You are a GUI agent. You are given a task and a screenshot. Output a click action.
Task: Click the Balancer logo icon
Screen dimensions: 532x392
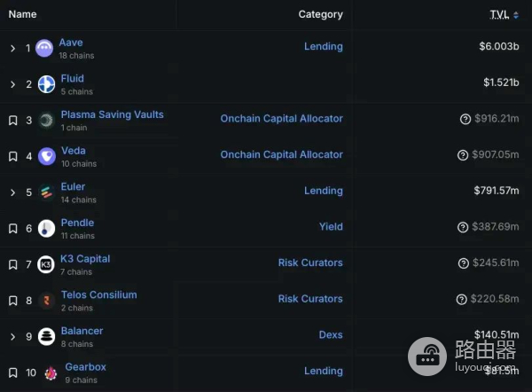point(46,336)
